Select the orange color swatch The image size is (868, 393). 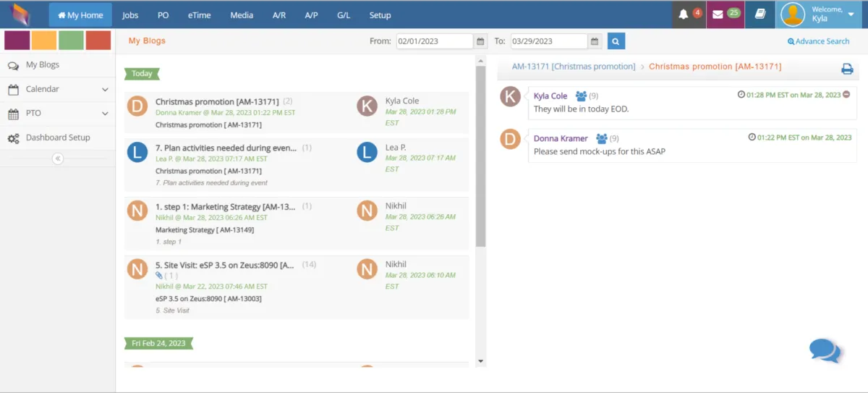coord(44,41)
